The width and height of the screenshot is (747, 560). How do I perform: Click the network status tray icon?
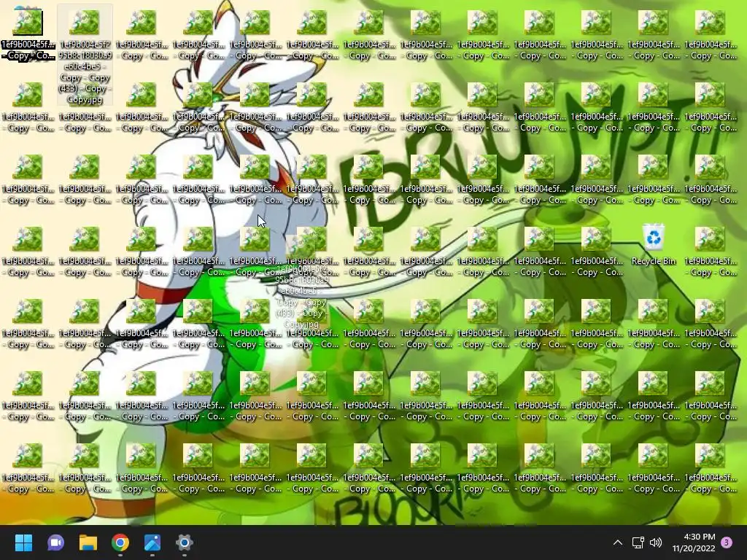coord(638,542)
